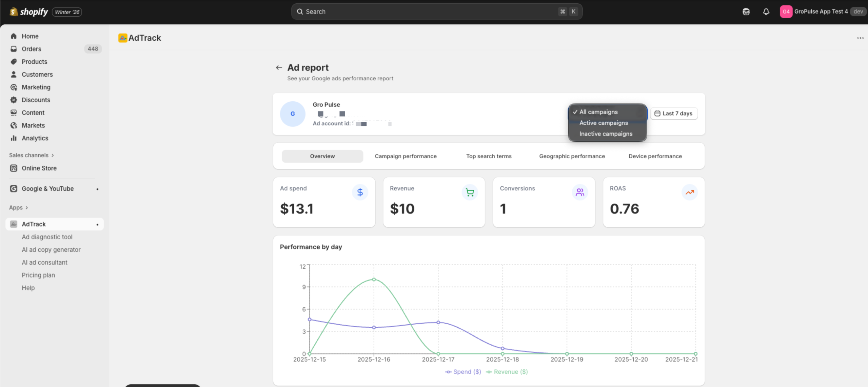
Task: Select checked All campaigns option
Action: pyautogui.click(x=598, y=112)
